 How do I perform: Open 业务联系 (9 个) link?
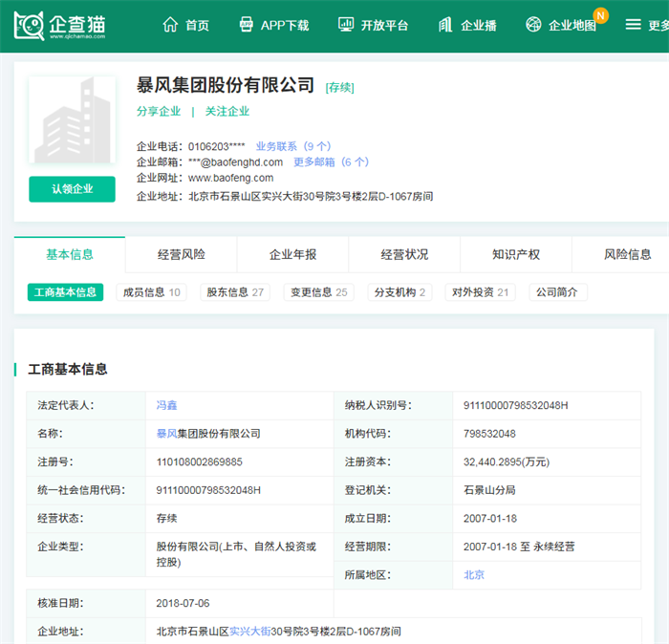pyautogui.click(x=293, y=147)
